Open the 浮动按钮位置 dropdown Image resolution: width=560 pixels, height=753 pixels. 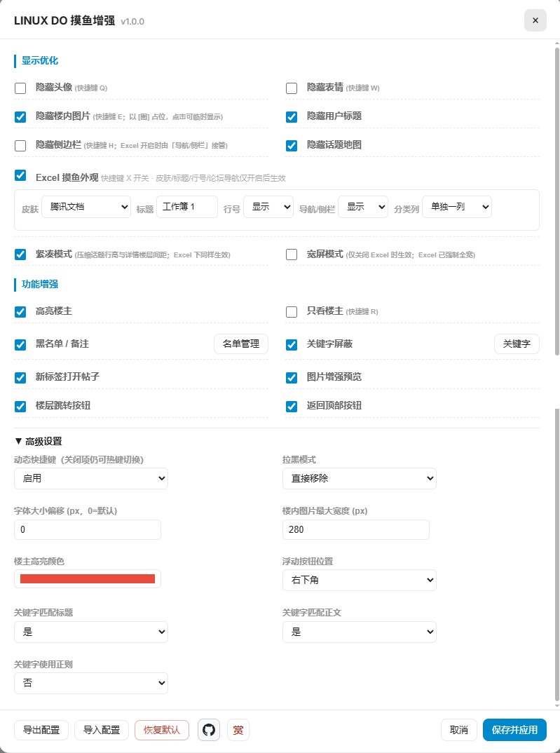[360, 580]
